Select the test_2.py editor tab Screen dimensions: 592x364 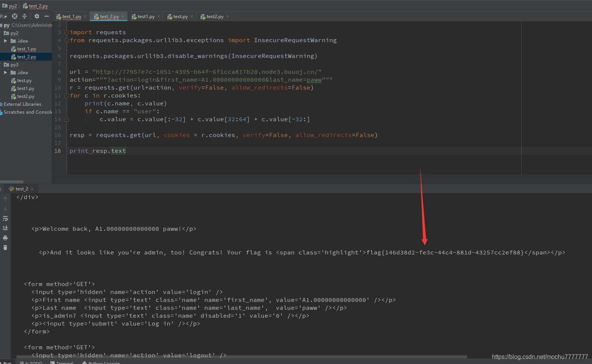click(x=109, y=17)
